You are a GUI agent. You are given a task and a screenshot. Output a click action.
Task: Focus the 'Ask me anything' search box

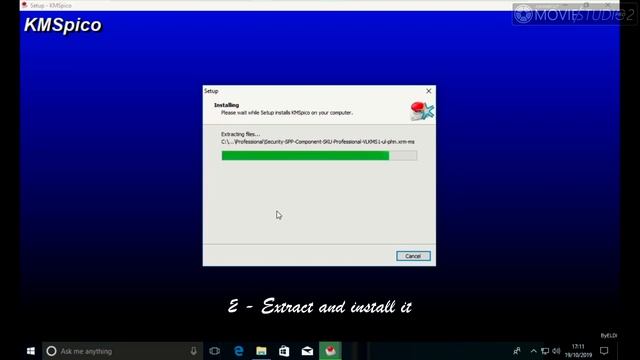click(122, 351)
